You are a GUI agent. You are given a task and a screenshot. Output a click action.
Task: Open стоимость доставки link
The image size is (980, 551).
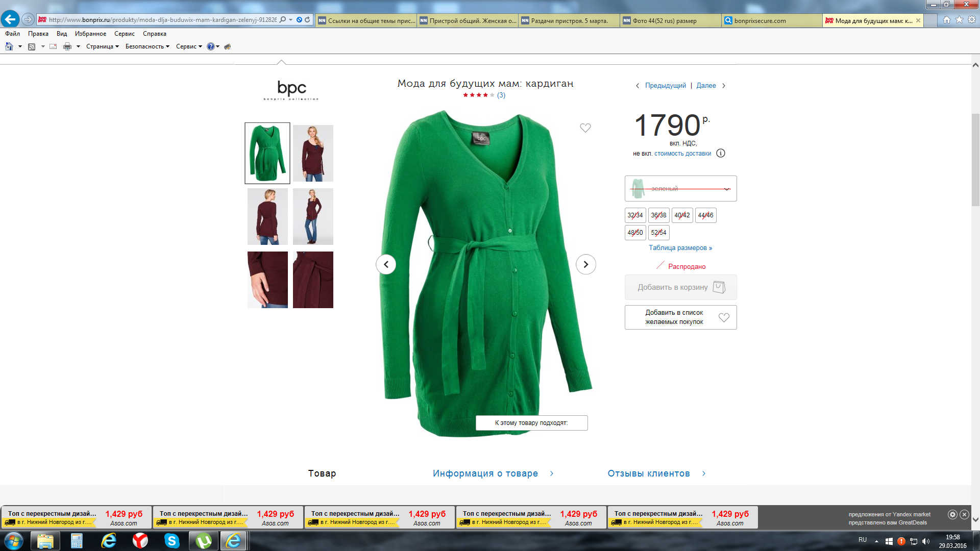683,154
